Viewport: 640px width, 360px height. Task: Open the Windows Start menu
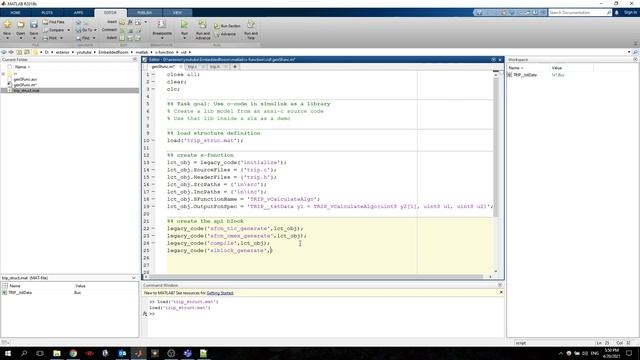click(x=7, y=353)
